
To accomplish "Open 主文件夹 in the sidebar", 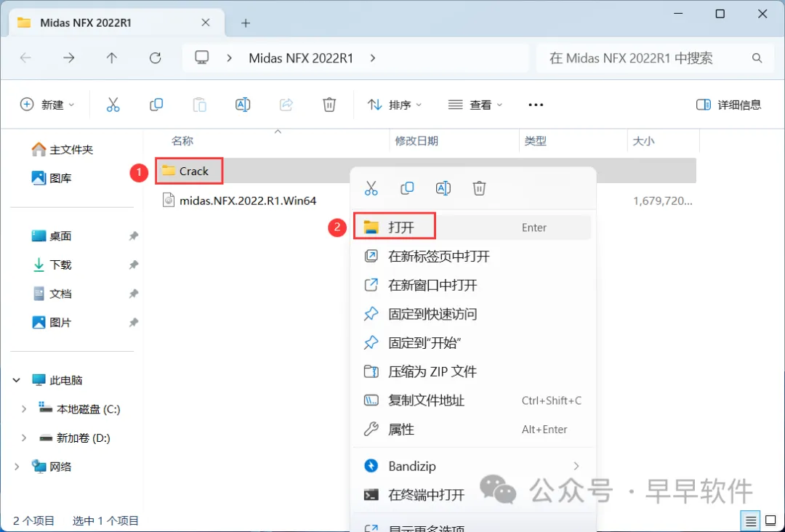I will 62,149.
